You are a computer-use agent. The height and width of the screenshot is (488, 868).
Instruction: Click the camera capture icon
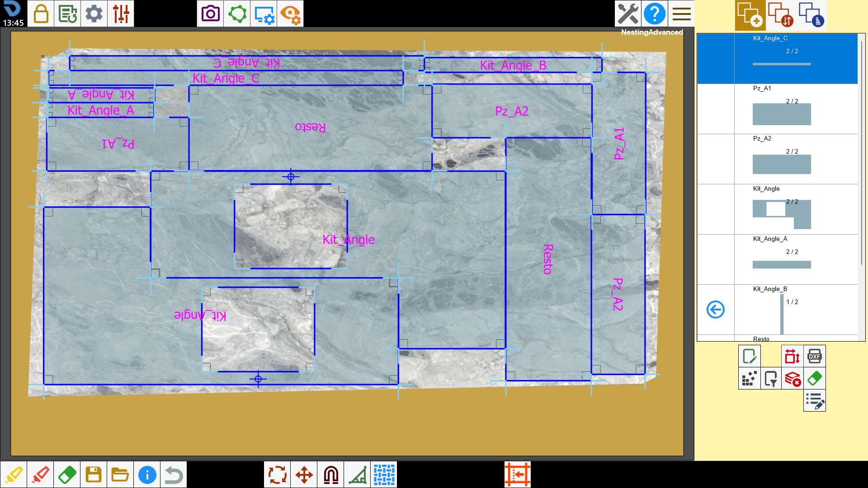pyautogui.click(x=210, y=14)
